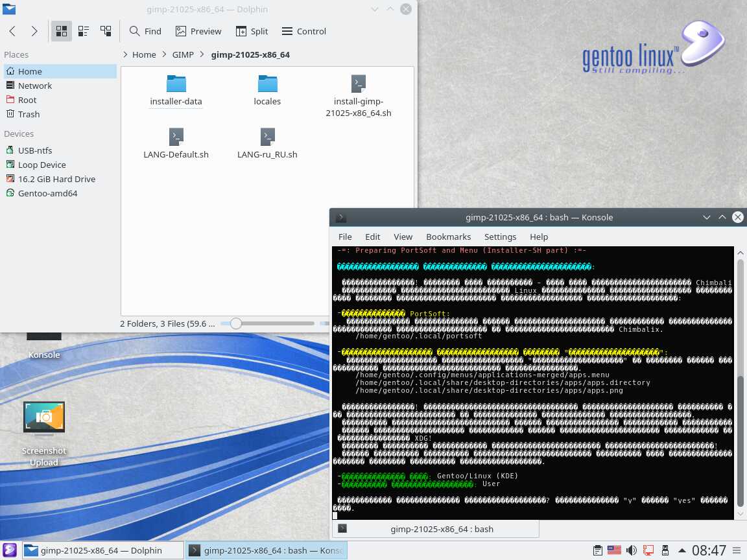This screenshot has height=560, width=747.
Task: Open Konsole File menu
Action: [x=345, y=237]
